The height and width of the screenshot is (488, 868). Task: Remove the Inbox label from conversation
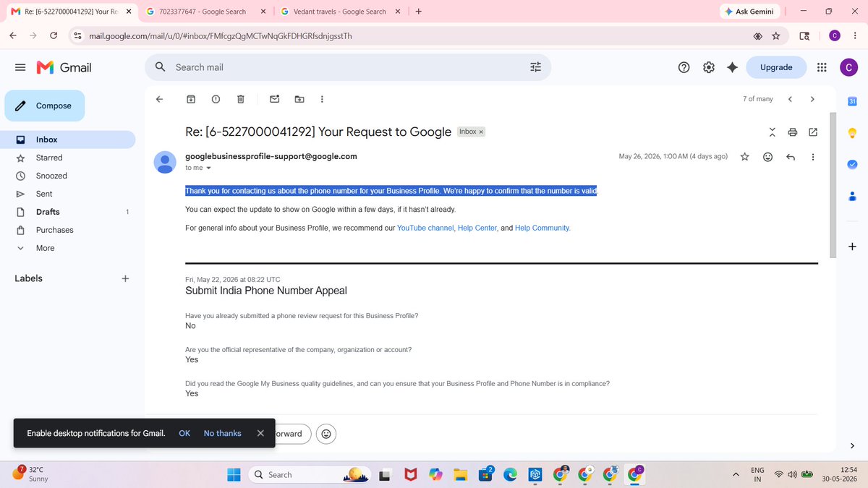[x=481, y=132]
